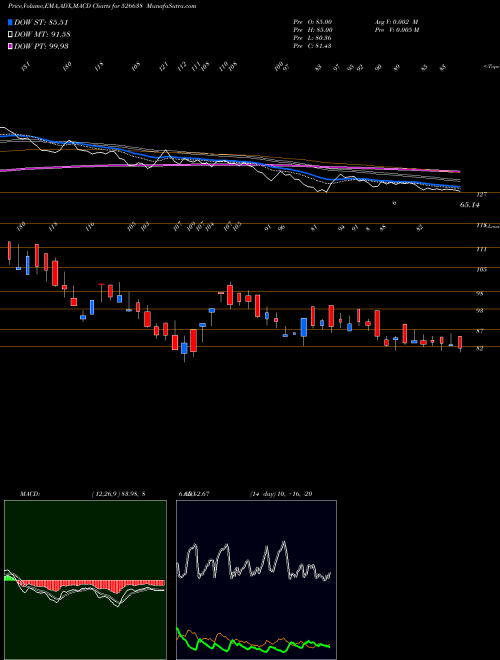Image resolution: width=500 pixels, height=660 pixels.
Task: Click the MACD chart panel
Action: point(85,580)
